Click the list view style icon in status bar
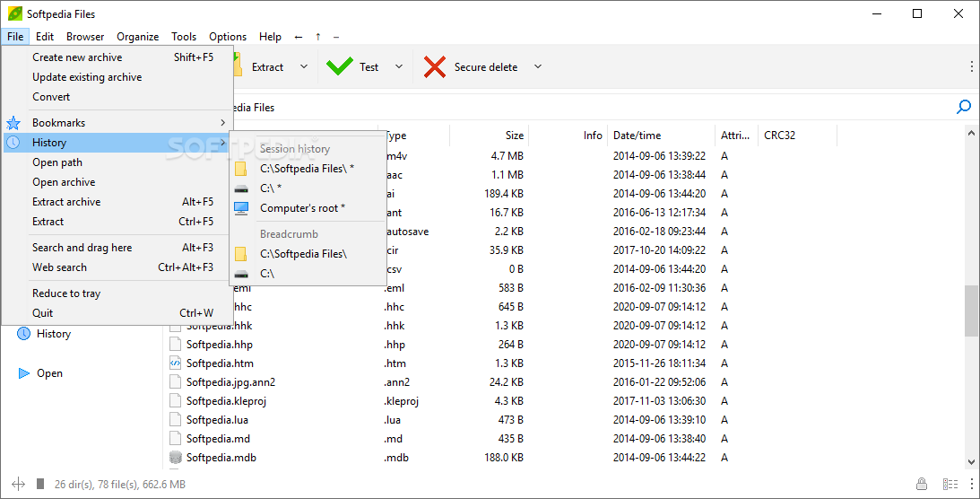Viewport: 980px width, 499px height. 950,484
